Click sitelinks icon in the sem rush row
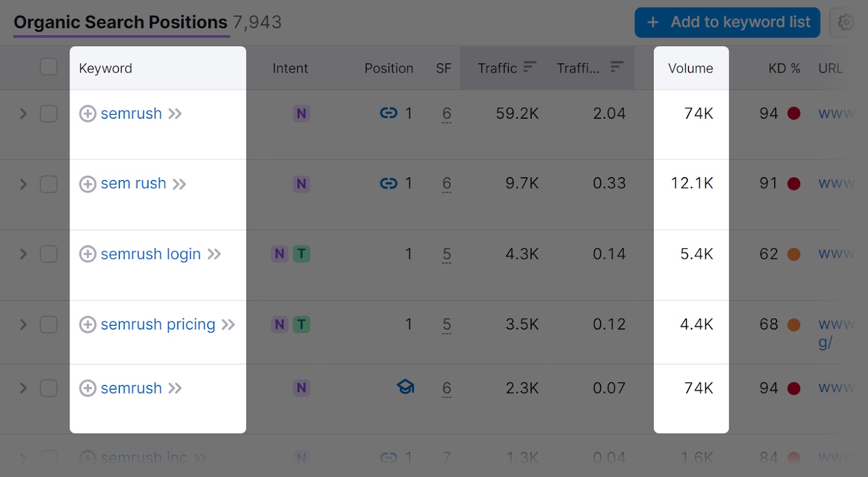 [388, 184]
